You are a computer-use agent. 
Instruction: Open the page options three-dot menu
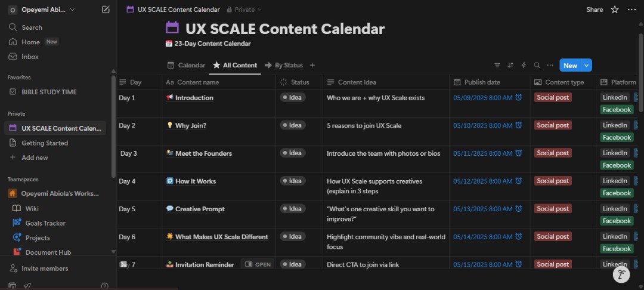tap(631, 10)
